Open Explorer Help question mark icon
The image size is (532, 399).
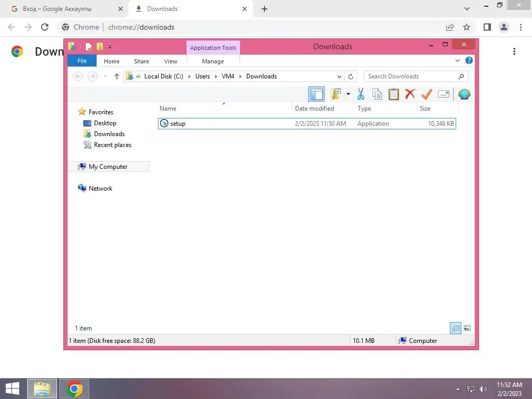coord(469,60)
